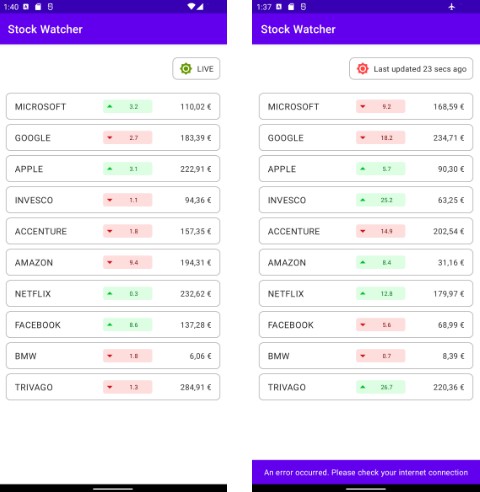Tap the green 8.6 change badge on FACEBOOK
The image size is (480, 492).
[128, 325]
